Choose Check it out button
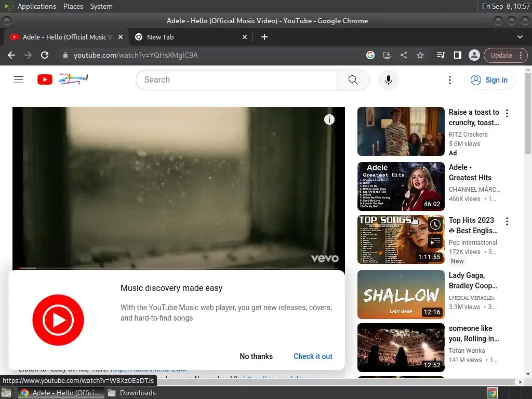Viewport: 532px width, 399px height. (313, 356)
